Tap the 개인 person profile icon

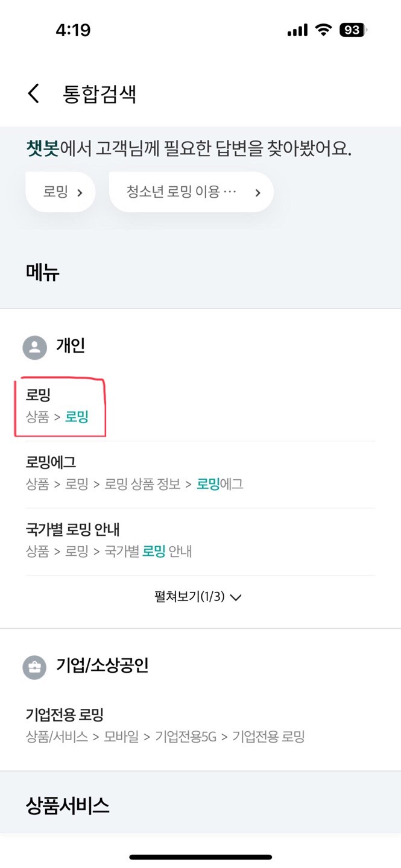click(x=34, y=347)
